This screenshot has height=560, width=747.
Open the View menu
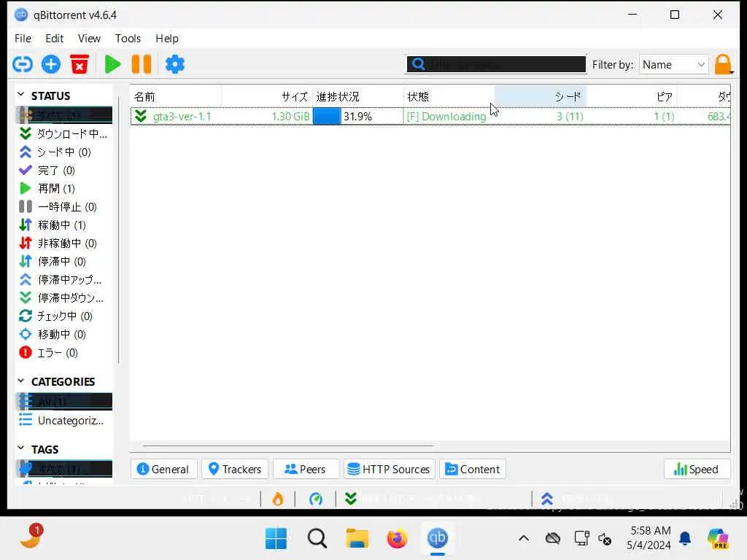[89, 38]
